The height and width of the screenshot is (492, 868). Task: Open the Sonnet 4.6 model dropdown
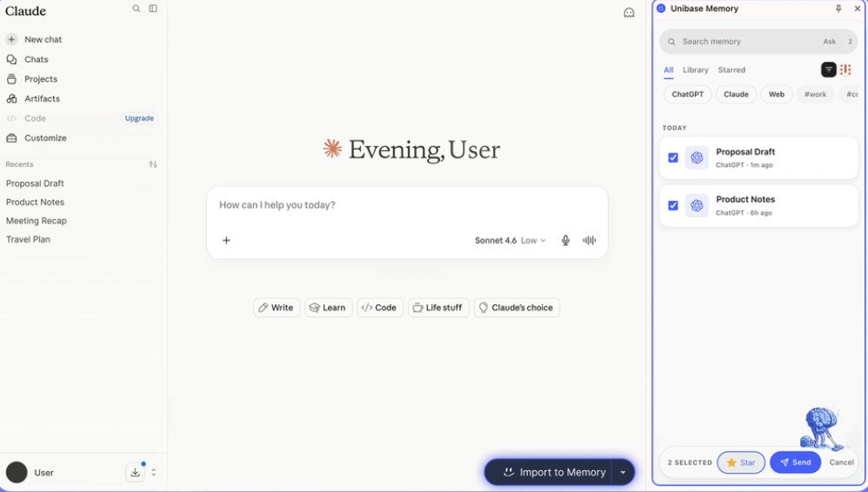coord(510,240)
